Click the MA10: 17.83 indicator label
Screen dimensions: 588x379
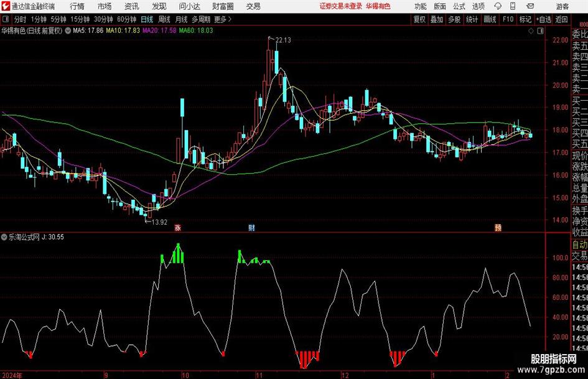pos(123,30)
